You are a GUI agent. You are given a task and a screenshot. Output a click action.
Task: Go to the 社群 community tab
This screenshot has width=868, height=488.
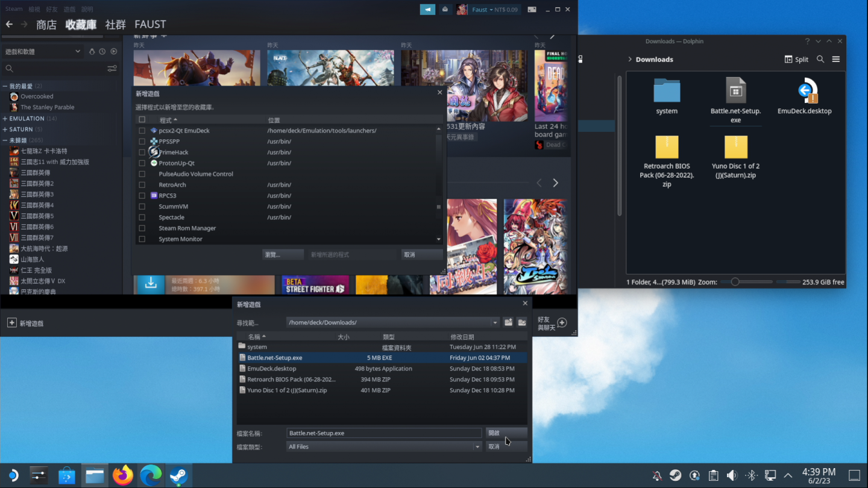[x=115, y=24]
